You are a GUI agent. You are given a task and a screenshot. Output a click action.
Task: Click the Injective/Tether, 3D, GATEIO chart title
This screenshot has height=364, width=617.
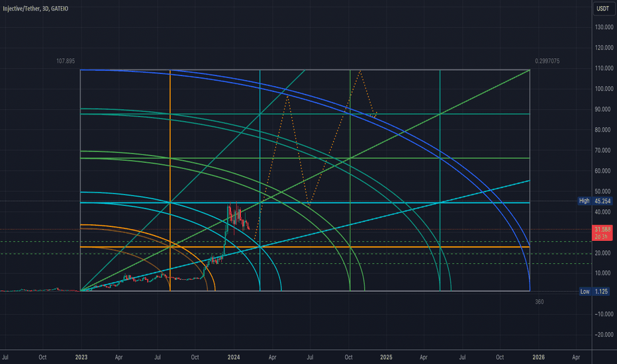click(x=35, y=9)
